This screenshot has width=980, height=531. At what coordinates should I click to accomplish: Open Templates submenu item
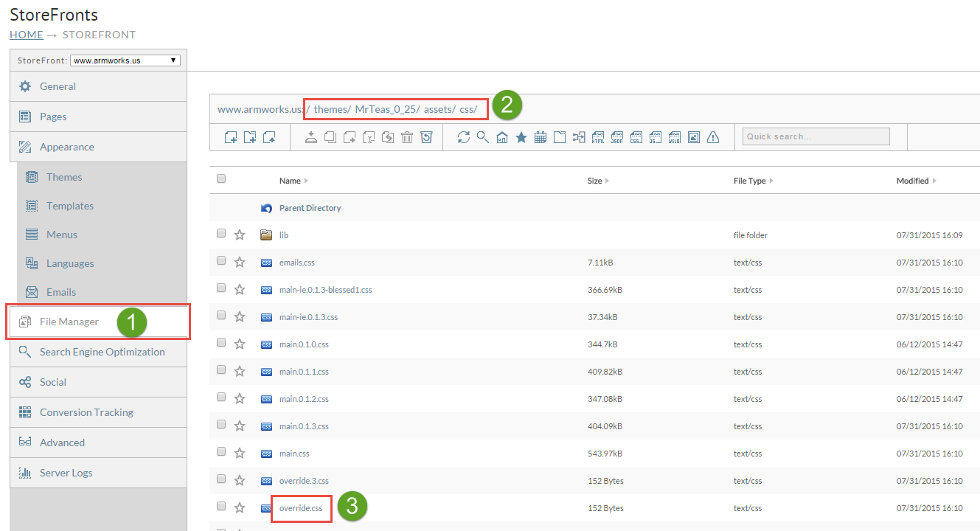(x=70, y=206)
